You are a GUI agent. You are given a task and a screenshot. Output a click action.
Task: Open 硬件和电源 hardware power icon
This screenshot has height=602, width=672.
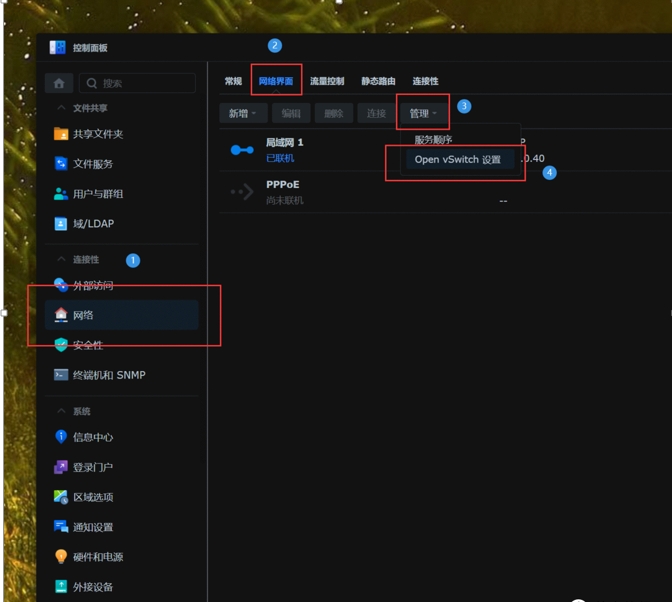(x=61, y=557)
